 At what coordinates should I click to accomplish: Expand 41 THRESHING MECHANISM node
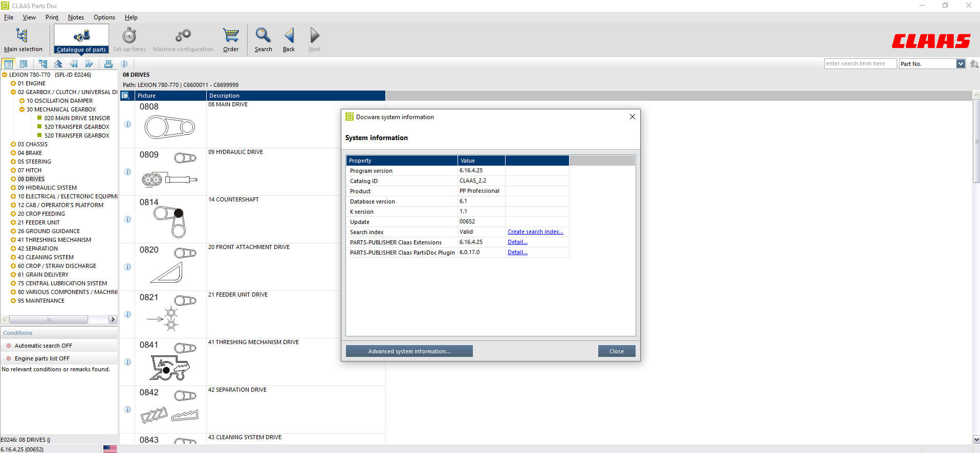pyautogui.click(x=13, y=240)
